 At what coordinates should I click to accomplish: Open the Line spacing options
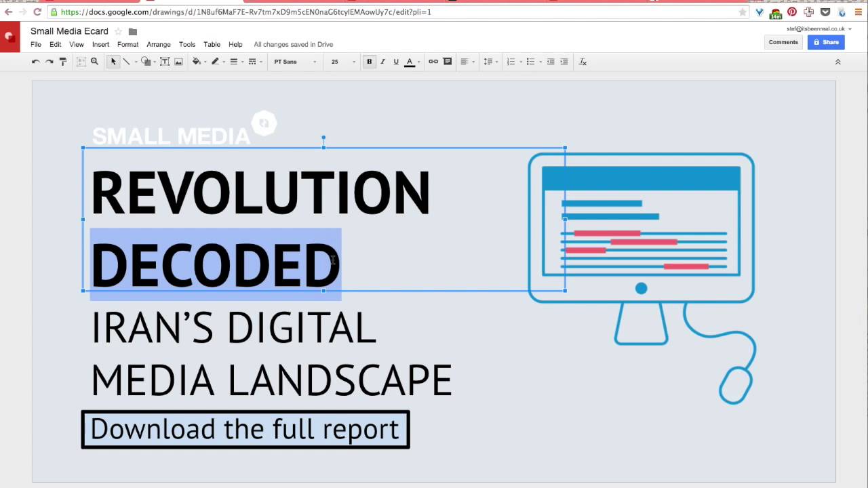pyautogui.click(x=488, y=62)
